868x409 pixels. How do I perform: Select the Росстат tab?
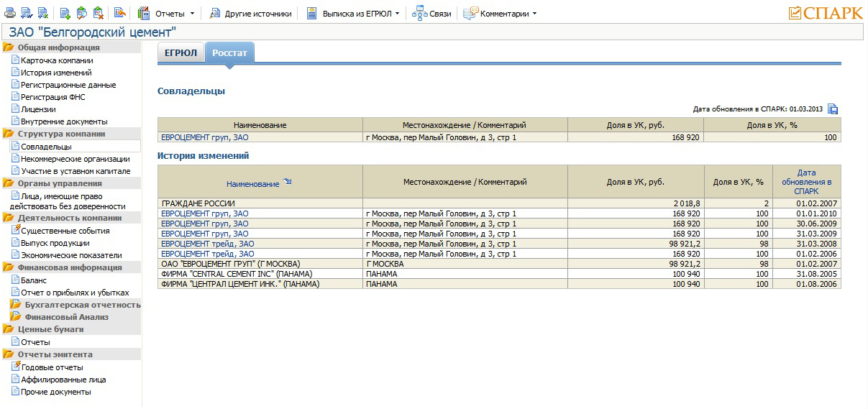229,53
